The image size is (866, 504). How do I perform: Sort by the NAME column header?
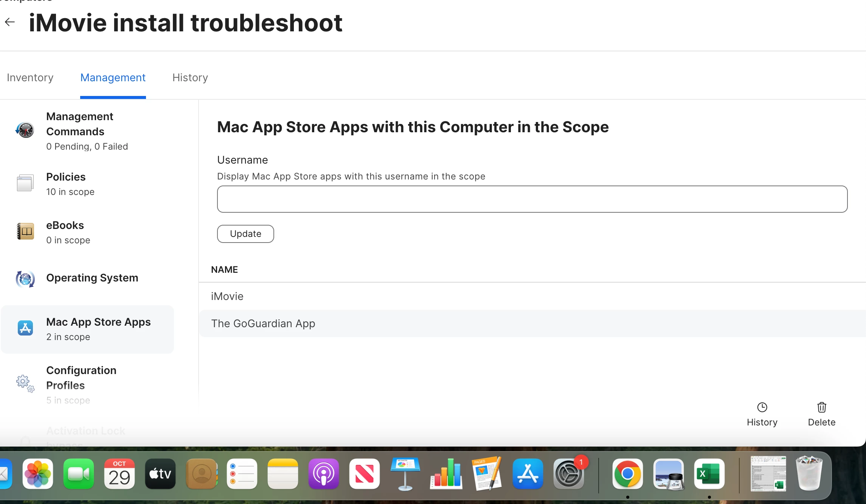(x=224, y=270)
